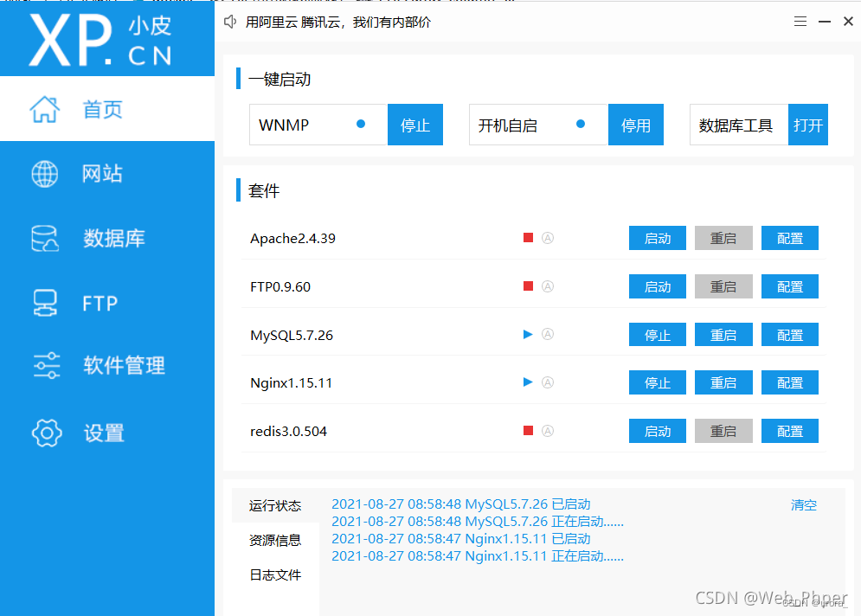This screenshot has height=616, width=861.
Task: Switch to the 日志文件 tab
Action: tap(275, 574)
